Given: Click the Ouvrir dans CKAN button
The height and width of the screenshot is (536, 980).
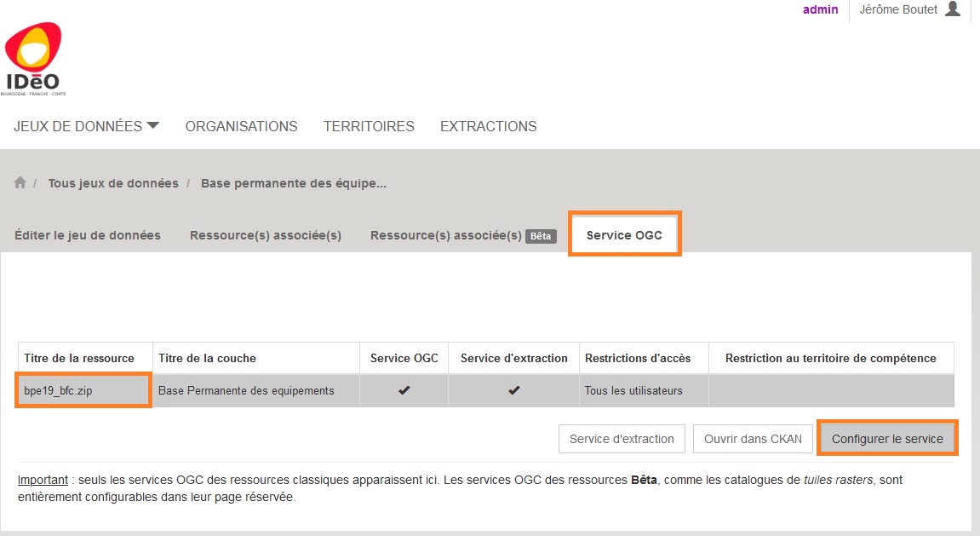Looking at the screenshot, I should pos(753,439).
